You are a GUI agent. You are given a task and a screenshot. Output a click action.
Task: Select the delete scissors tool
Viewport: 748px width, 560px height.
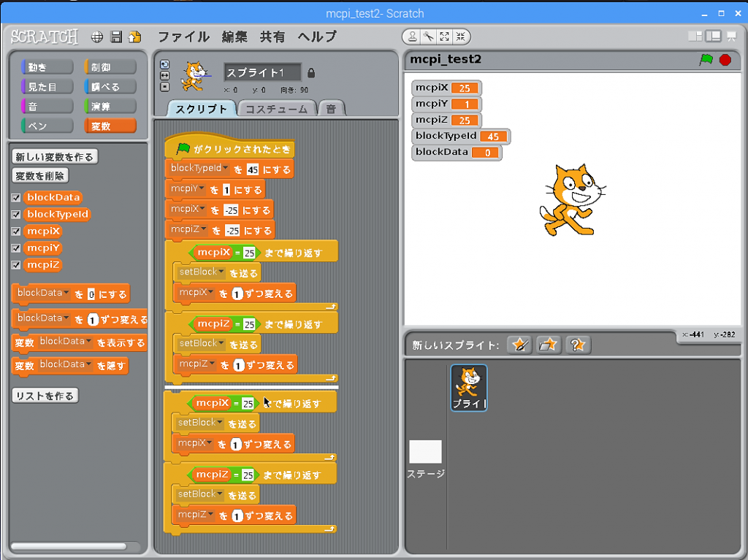[428, 37]
